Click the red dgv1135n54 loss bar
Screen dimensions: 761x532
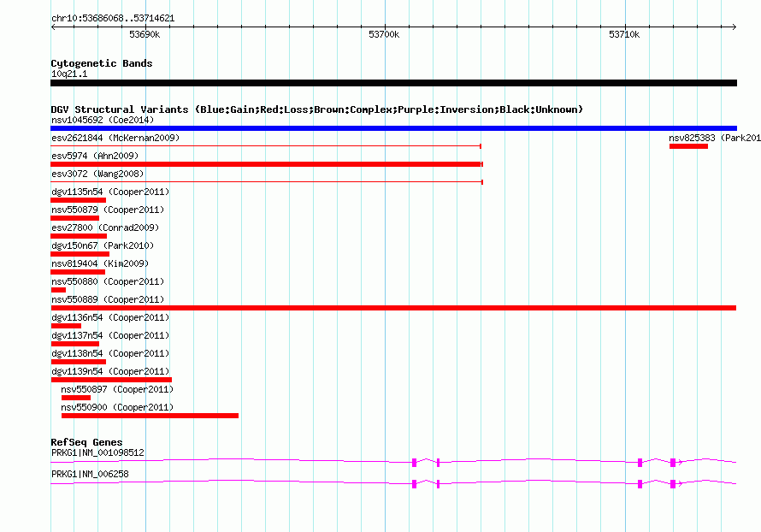click(x=78, y=200)
